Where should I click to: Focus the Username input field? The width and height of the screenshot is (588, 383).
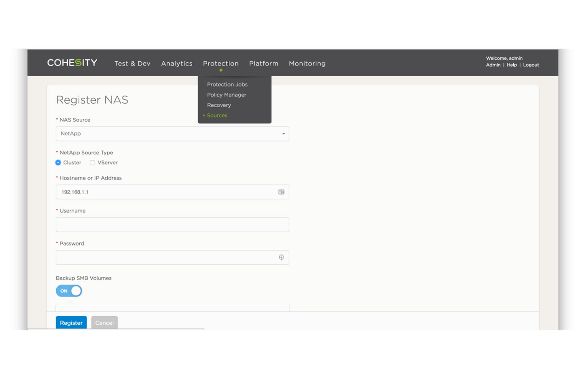tap(172, 225)
